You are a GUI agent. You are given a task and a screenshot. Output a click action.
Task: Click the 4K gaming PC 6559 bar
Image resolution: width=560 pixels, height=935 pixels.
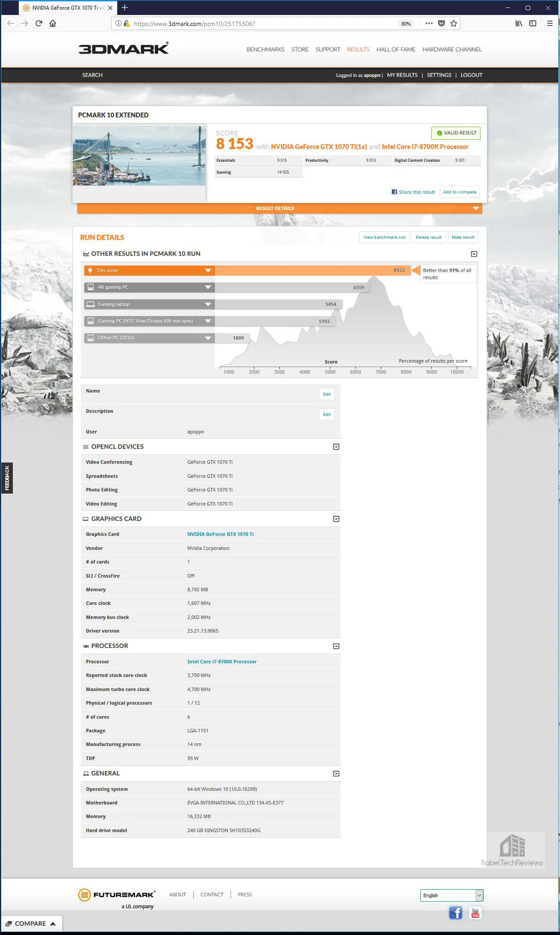coord(293,287)
